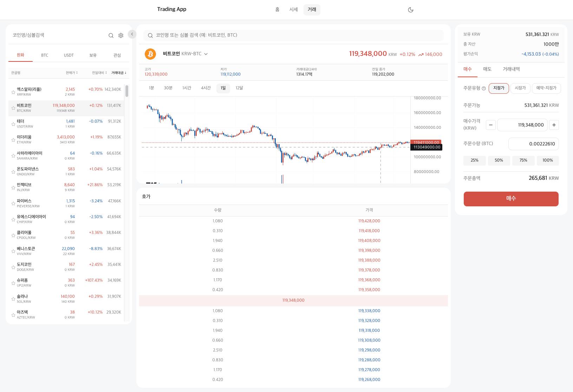573x392 pixels.
Task: Open the 비트코인 KRW-BTC market dropdown
Action: (185, 54)
